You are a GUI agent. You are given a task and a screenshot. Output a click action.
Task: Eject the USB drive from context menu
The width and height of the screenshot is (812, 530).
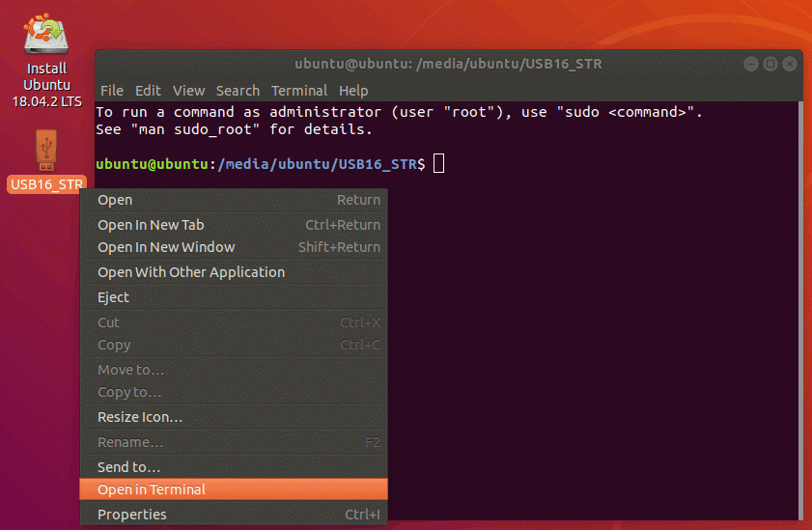click(x=234, y=297)
